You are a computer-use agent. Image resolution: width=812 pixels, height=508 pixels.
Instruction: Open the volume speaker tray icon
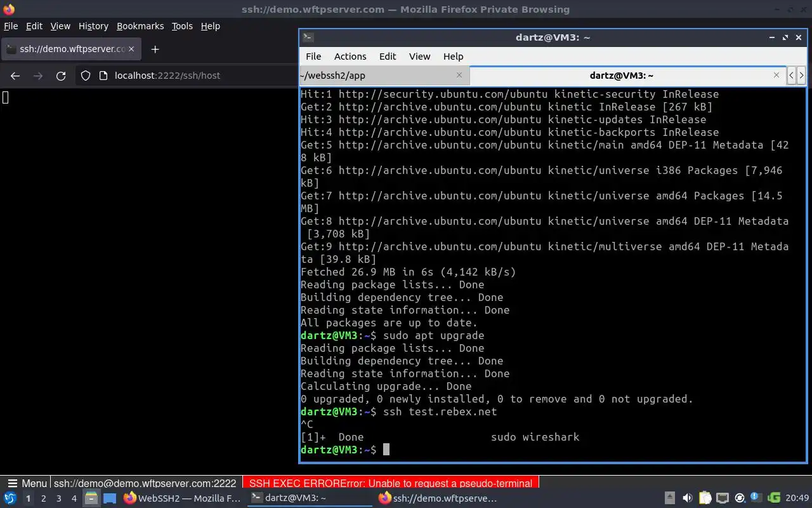[687, 498]
